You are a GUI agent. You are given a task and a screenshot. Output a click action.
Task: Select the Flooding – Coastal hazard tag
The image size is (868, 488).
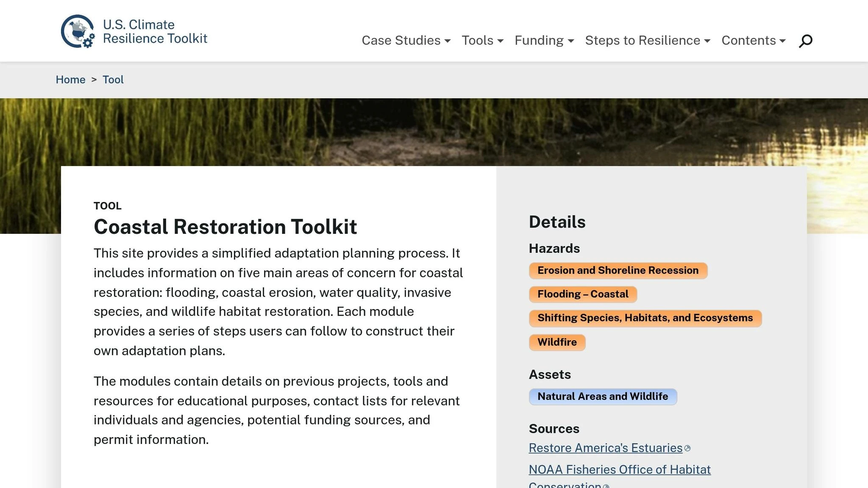coord(583,294)
